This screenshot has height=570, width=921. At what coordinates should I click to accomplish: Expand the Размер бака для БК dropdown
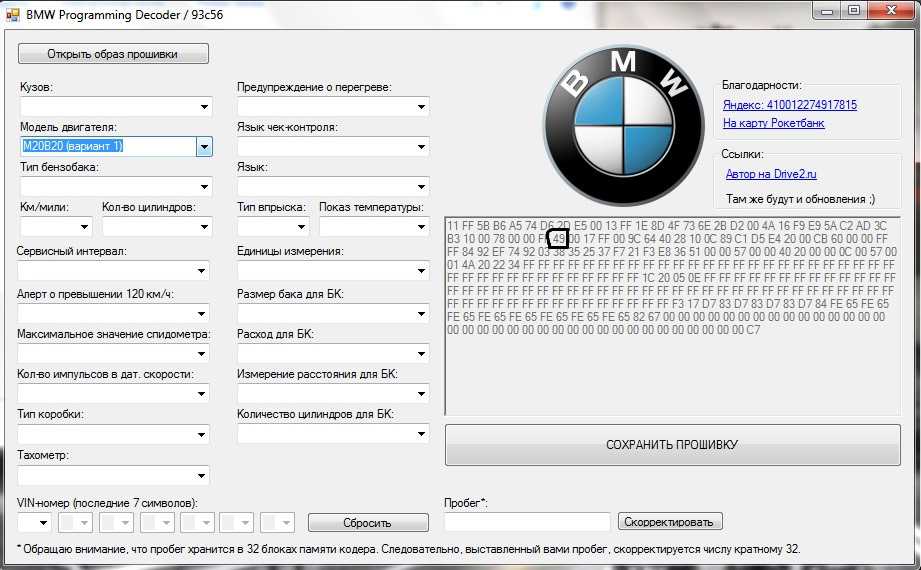tap(333, 314)
